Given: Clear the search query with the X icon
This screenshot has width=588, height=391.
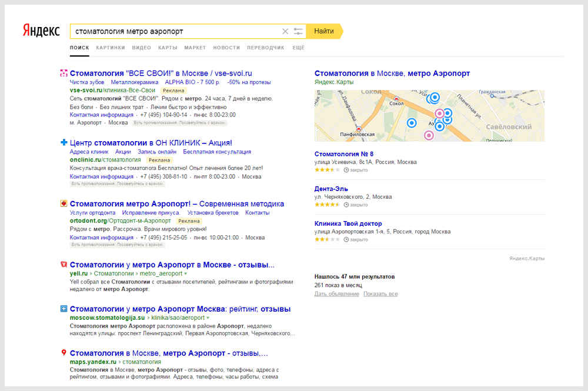Looking at the screenshot, I should point(285,32).
